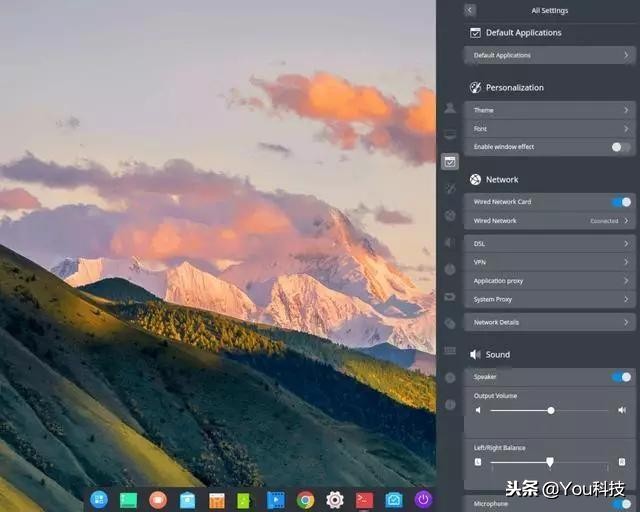Launch Google Chrome from the dock

(x=305, y=499)
